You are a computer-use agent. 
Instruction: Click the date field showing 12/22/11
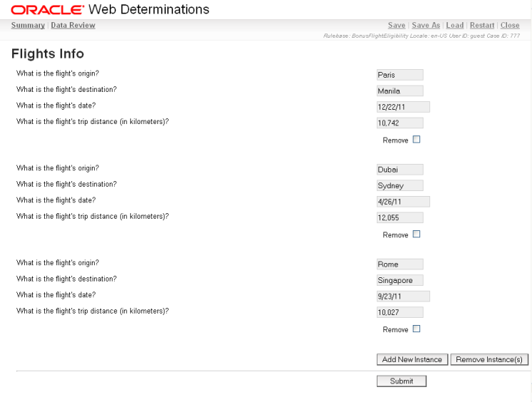pyautogui.click(x=403, y=107)
